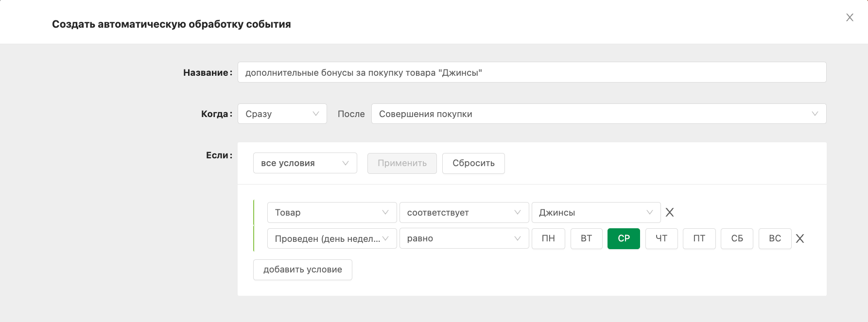Toggle the ВТ weekday button
868x322 pixels.
pos(586,238)
